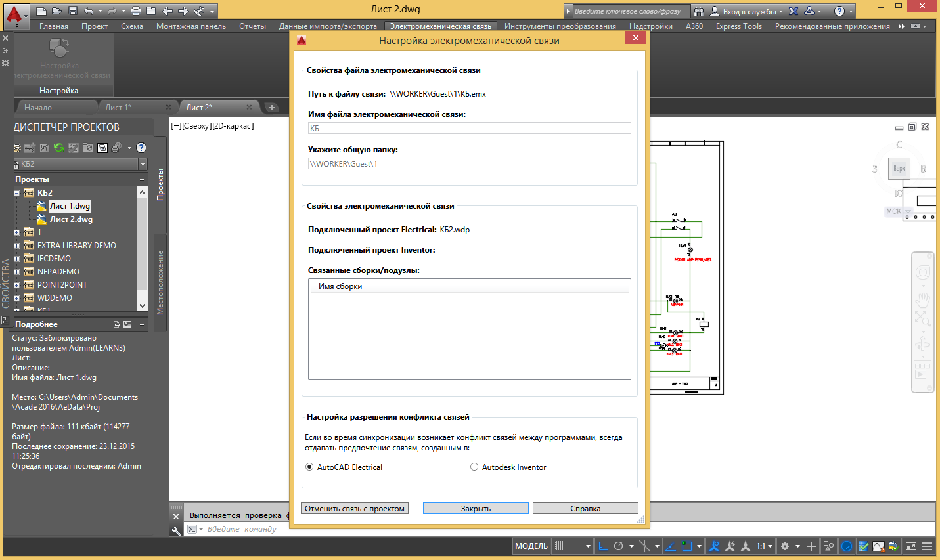Screen dimensions: 940x560
Task: Open Project Manager help icon
Action: pyautogui.click(x=141, y=148)
